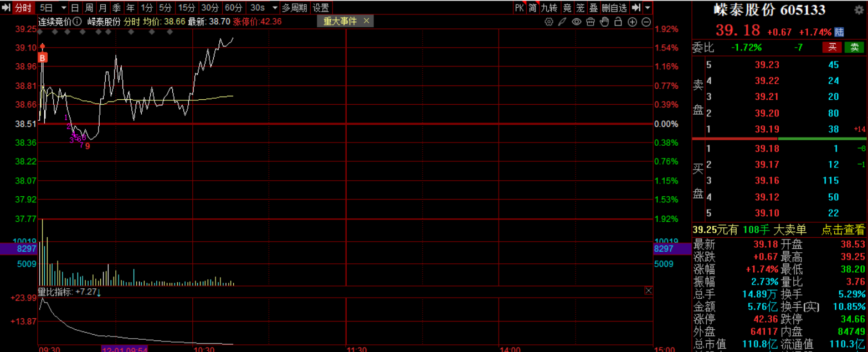
Task: Click sell level 1 price 39.19
Action: pyautogui.click(x=767, y=129)
